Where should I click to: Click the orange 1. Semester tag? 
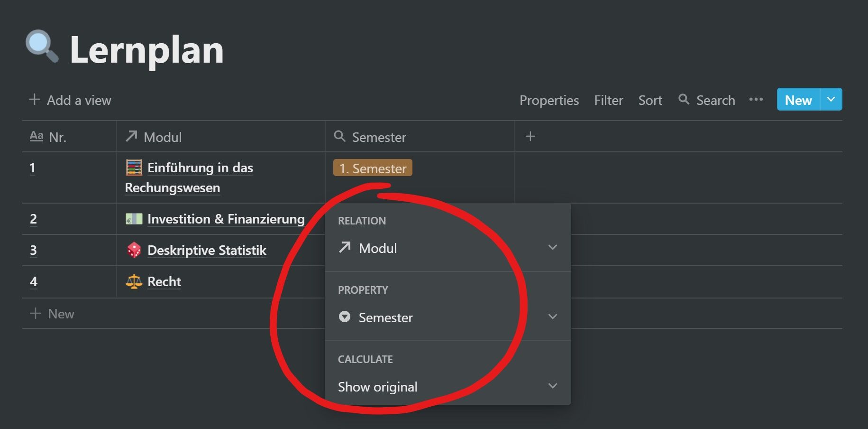point(373,168)
